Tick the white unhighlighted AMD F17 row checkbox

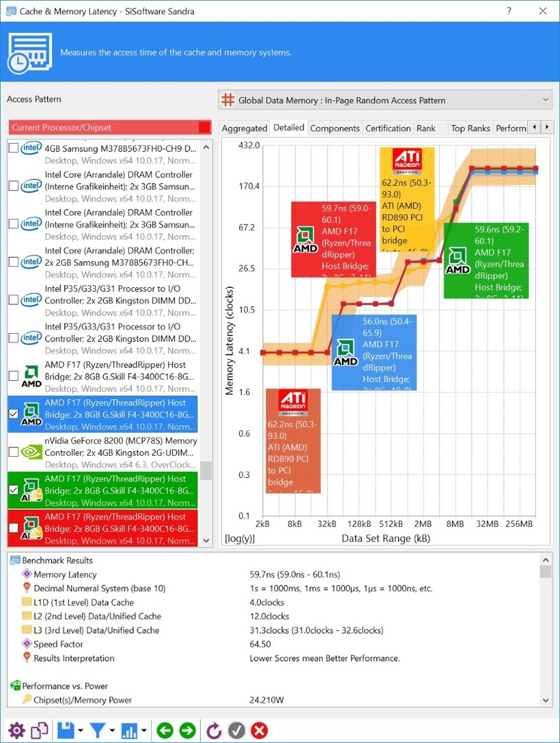14,376
